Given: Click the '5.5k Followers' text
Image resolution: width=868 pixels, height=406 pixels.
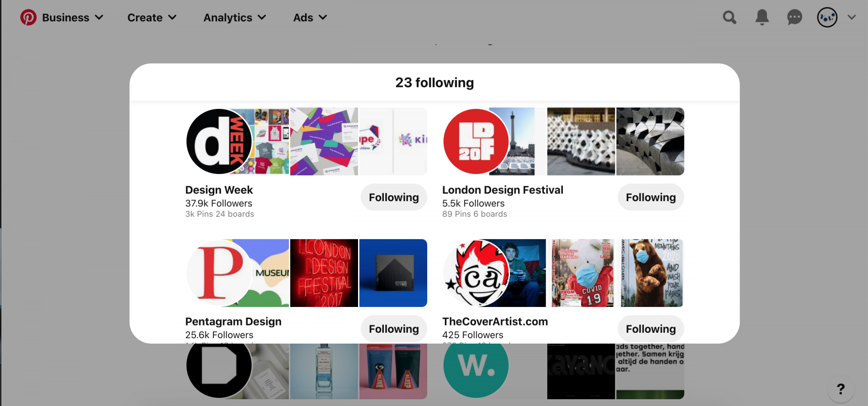Looking at the screenshot, I should (x=473, y=203).
